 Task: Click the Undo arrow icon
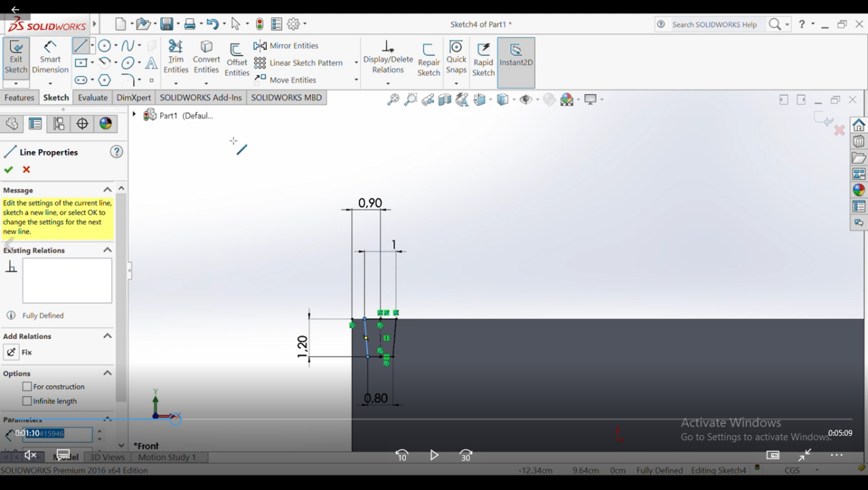[212, 24]
